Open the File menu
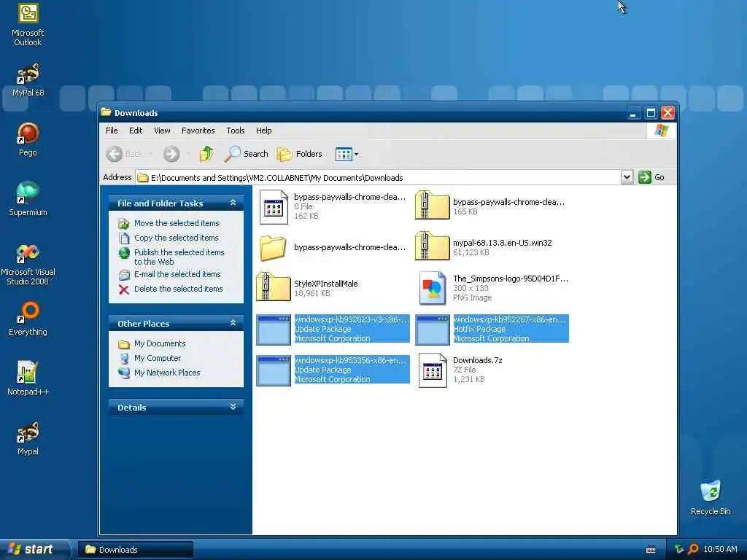The image size is (747, 560). (x=112, y=131)
